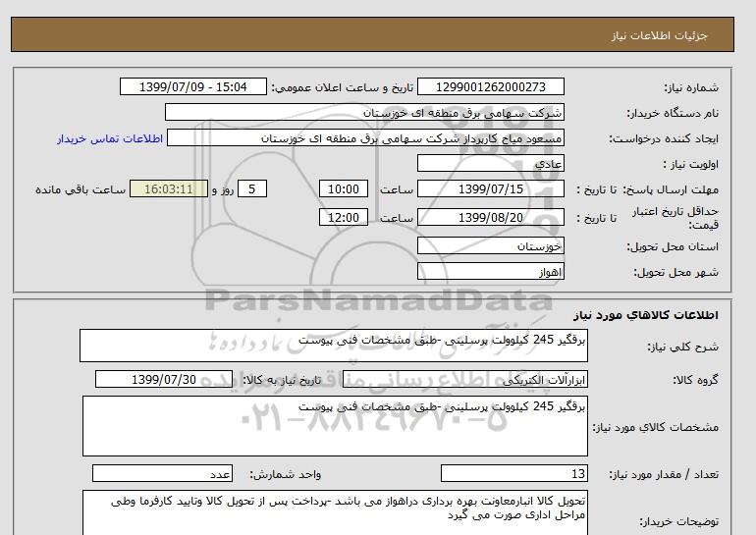Viewport: 756px width, 535px height.
Task: Click the ساعت باقی مانده text
Action: 81,189
